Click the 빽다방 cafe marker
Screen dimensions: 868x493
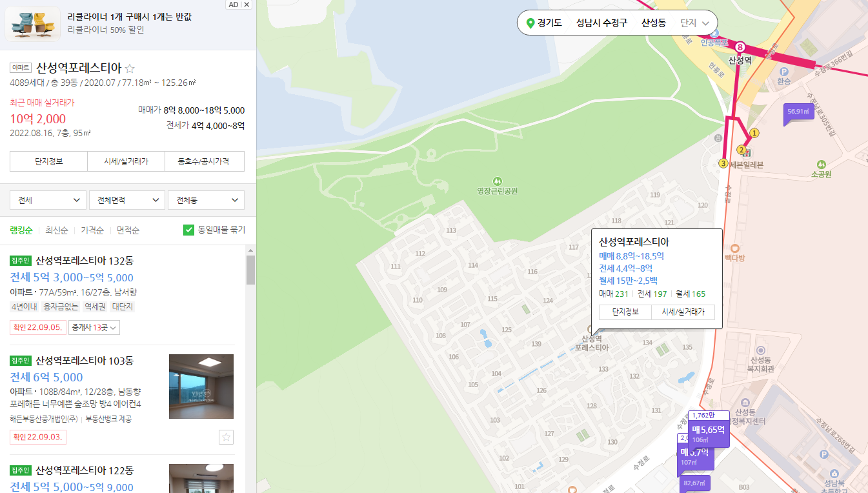click(734, 248)
